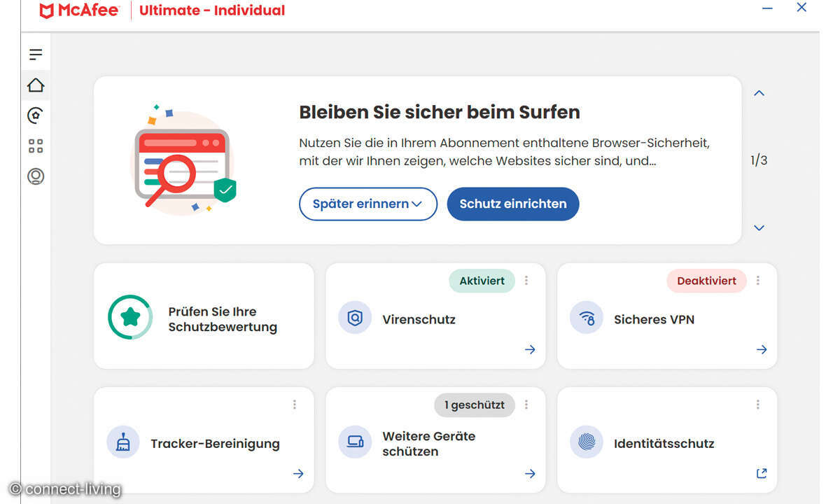Open the apps grid sidebar icon
Screen dimensions: 840x504
(x=36, y=146)
